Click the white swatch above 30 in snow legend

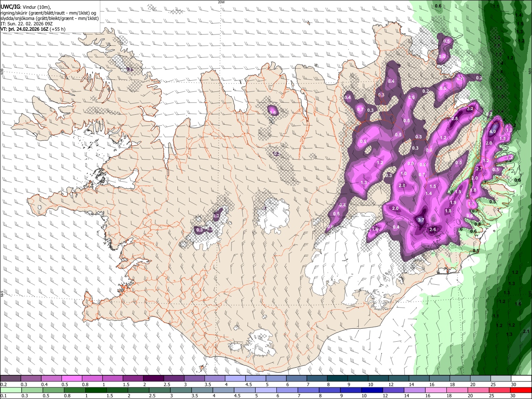pyautogui.click(x=522, y=378)
